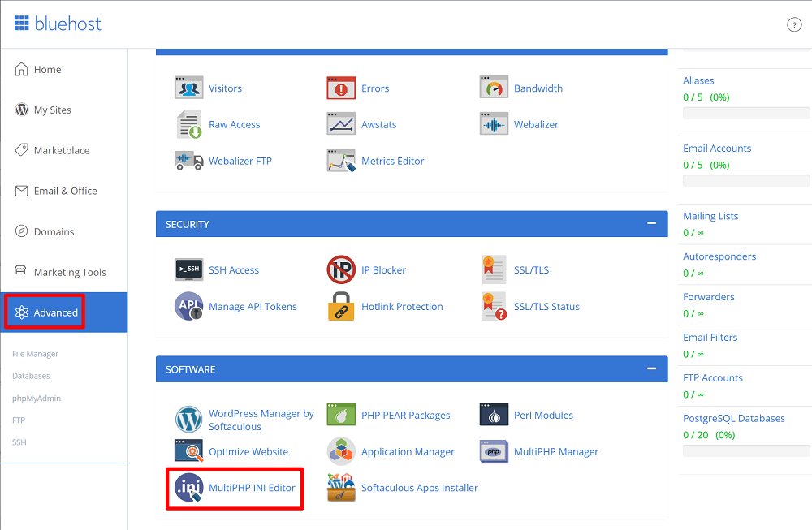
Task: Open the Raw Access document icon
Action: (x=188, y=124)
